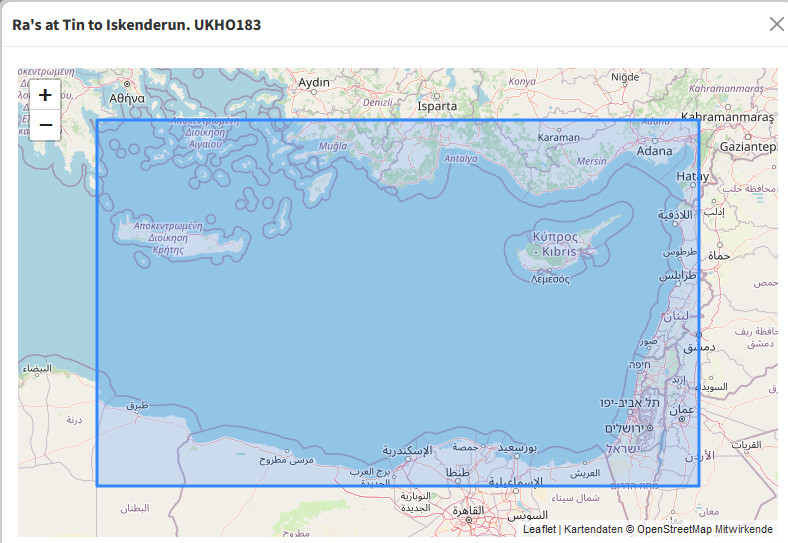The image size is (788, 543).
Task: Zoom out of the map
Action: pyautogui.click(x=45, y=124)
